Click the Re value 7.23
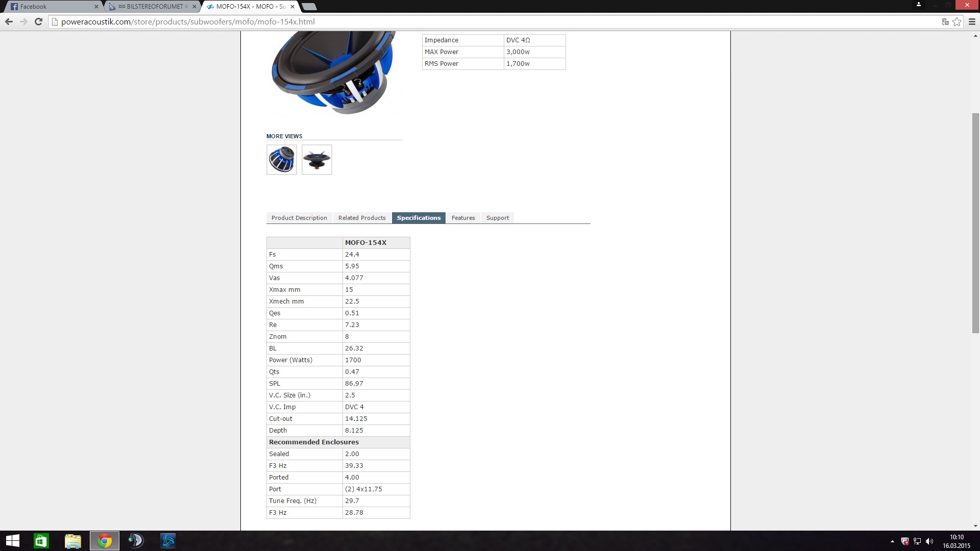The height and width of the screenshot is (551, 980). coord(352,325)
